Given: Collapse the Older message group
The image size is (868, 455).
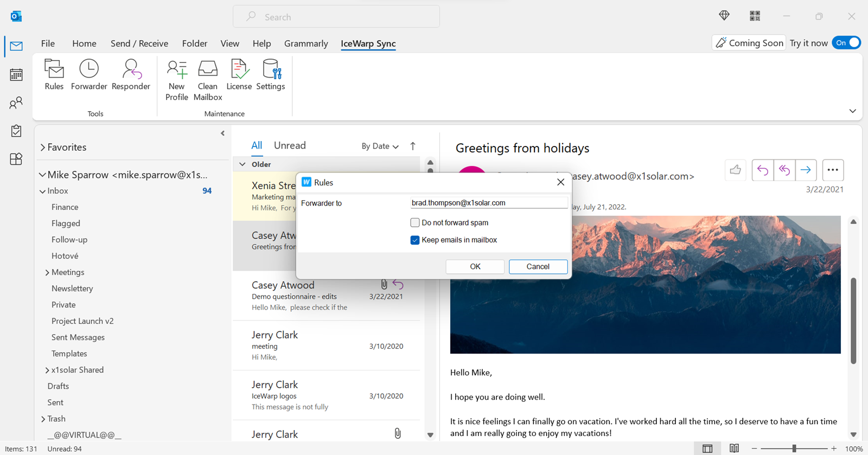Looking at the screenshot, I should point(242,164).
